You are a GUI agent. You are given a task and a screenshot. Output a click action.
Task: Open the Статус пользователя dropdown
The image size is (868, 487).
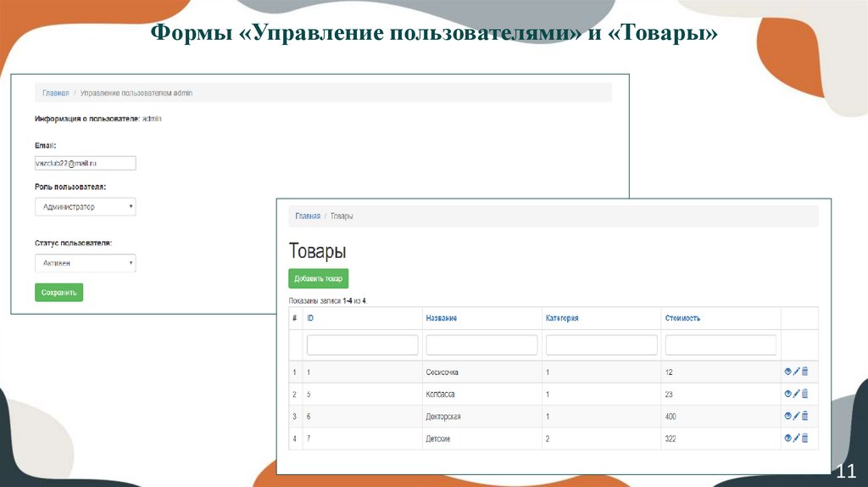pos(86,263)
